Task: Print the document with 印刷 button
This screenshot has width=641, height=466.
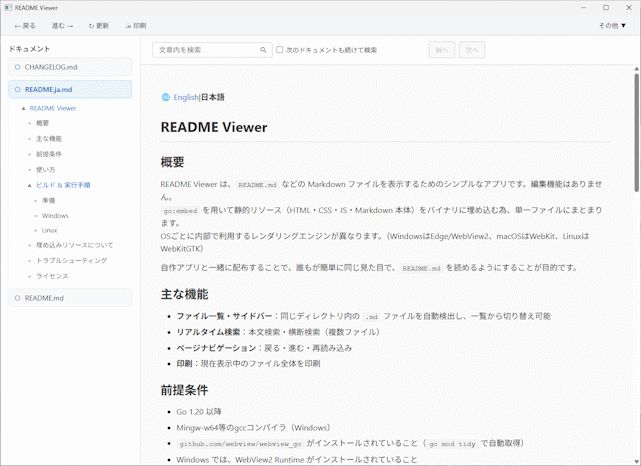Action: [x=136, y=26]
